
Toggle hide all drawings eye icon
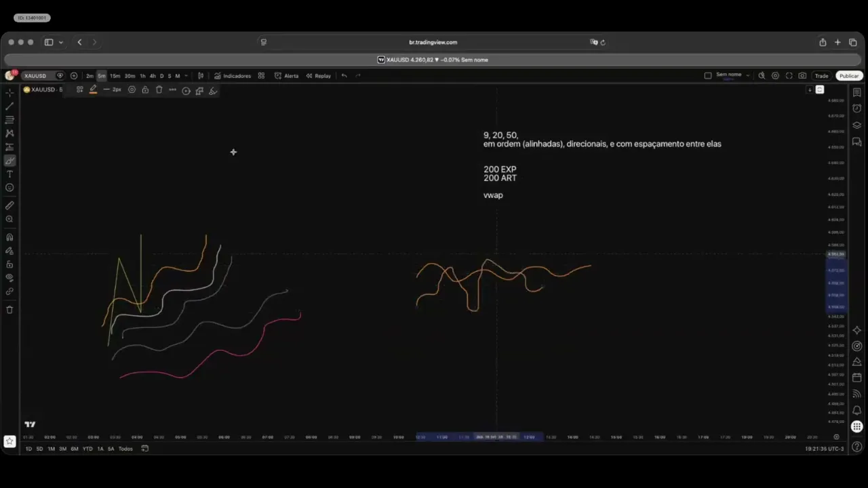9,278
